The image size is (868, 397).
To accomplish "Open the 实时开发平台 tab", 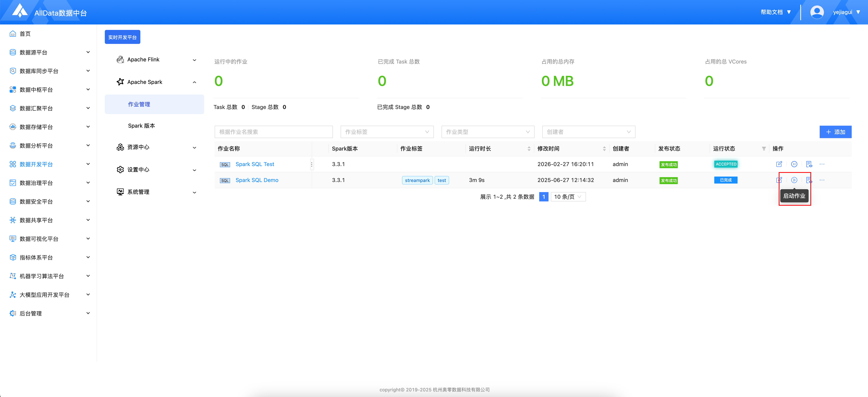I will 122,37.
